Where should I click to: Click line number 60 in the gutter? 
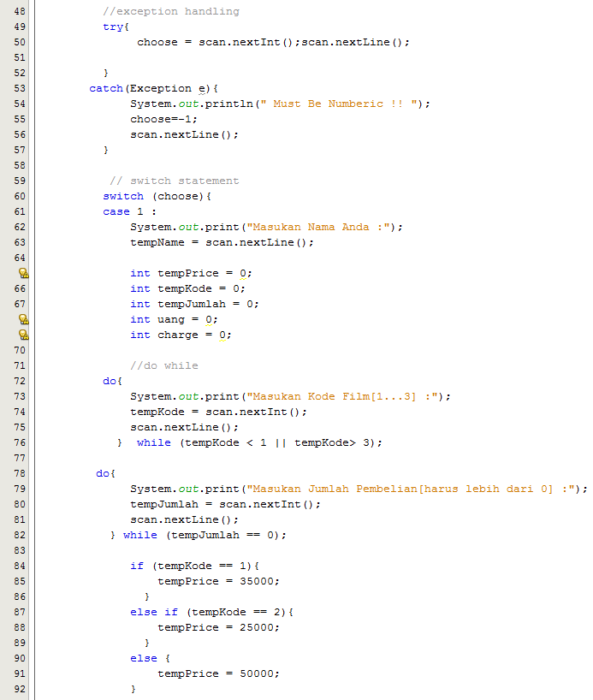click(20, 197)
